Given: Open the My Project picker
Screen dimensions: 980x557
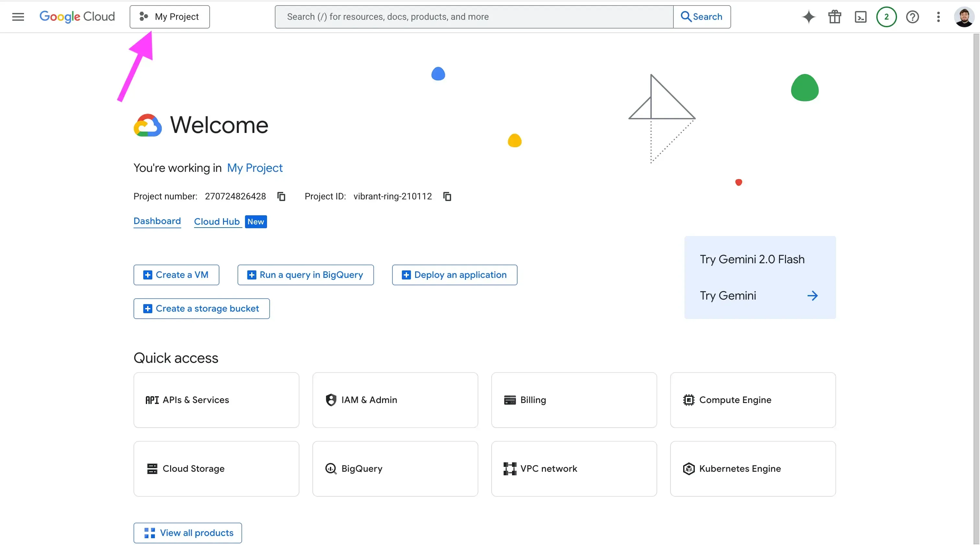Looking at the screenshot, I should coord(169,17).
